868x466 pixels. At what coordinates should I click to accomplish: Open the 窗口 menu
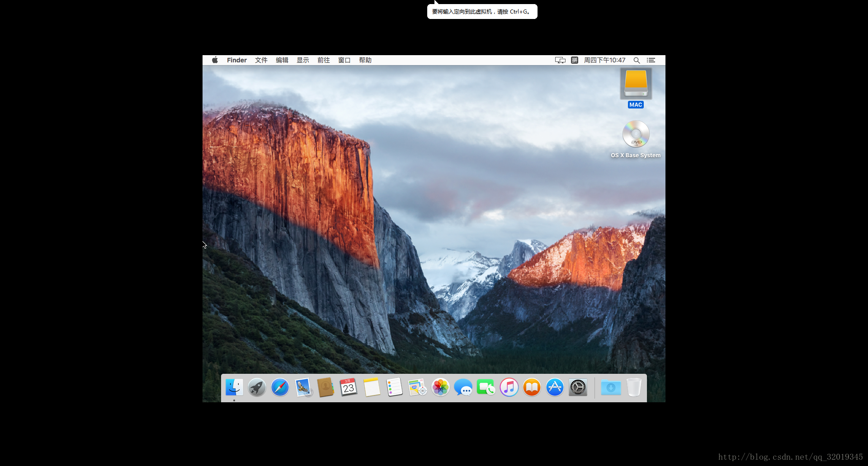(344, 60)
